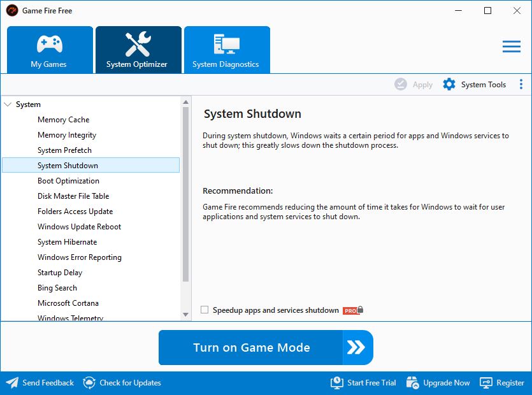
Task: Click the Game Fire app logo icon
Action: pyautogui.click(x=12, y=11)
